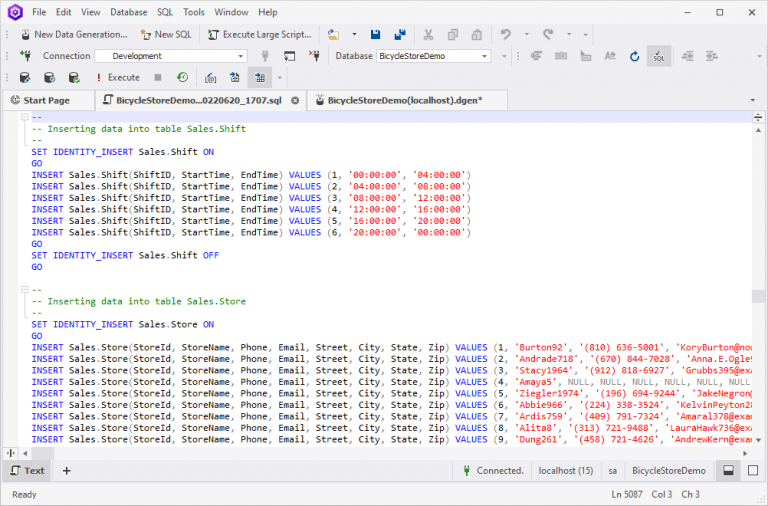Viewport: 768px width, 506px height.
Task: Click the decrease indent icon
Action: coord(688,56)
